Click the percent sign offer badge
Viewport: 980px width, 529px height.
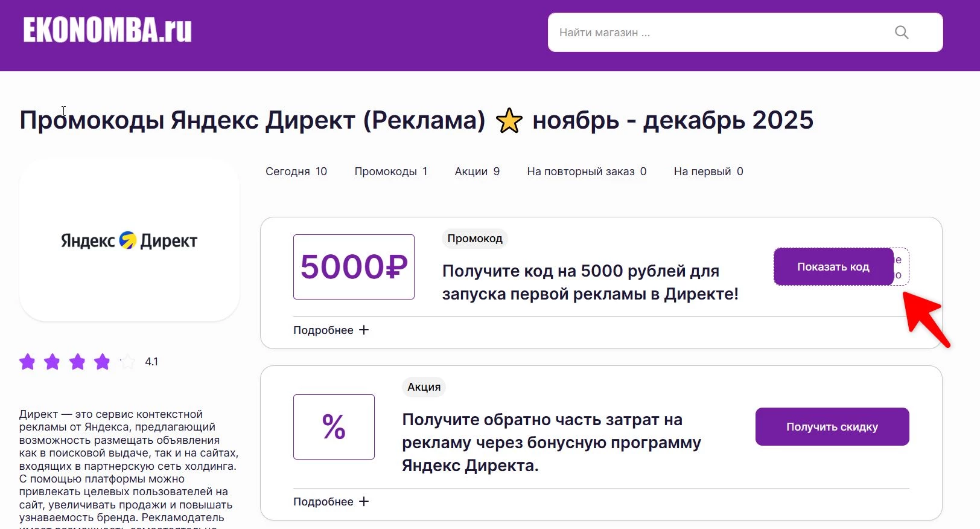(334, 427)
